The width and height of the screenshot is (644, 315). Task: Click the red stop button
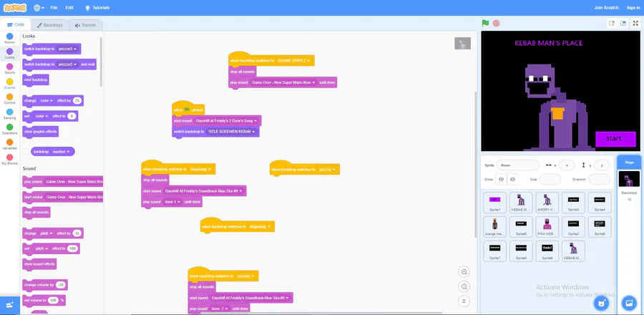pyautogui.click(x=496, y=24)
